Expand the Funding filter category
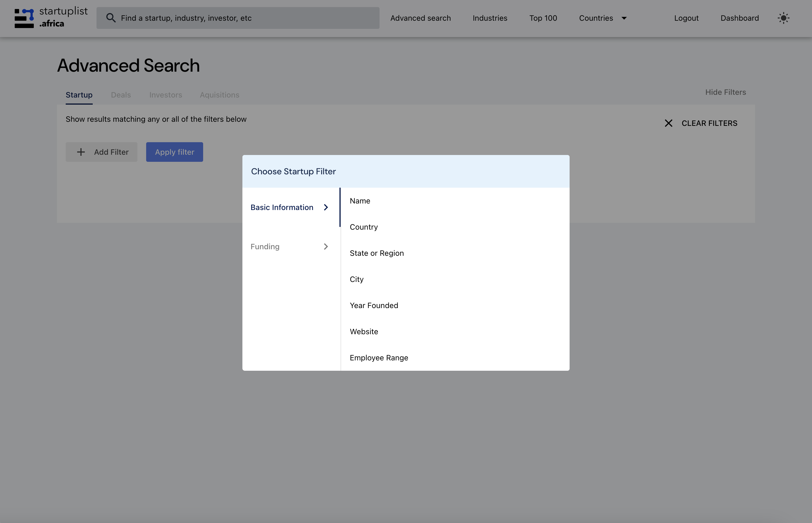This screenshot has width=812, height=523. tap(265, 246)
